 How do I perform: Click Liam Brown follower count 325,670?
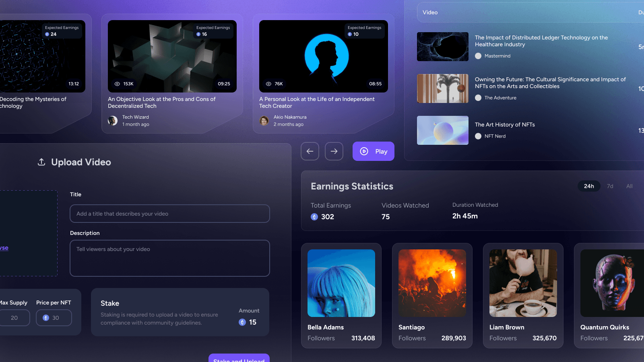545,338
